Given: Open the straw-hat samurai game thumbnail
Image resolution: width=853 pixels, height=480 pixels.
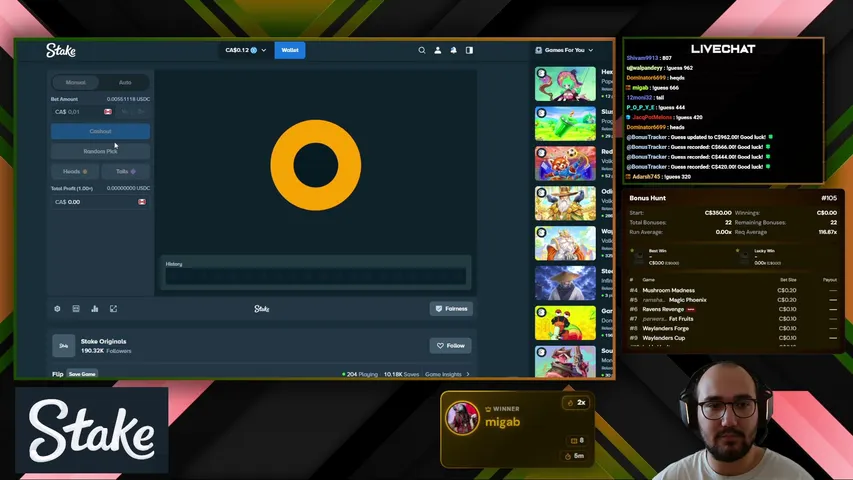Looking at the screenshot, I should [565, 283].
